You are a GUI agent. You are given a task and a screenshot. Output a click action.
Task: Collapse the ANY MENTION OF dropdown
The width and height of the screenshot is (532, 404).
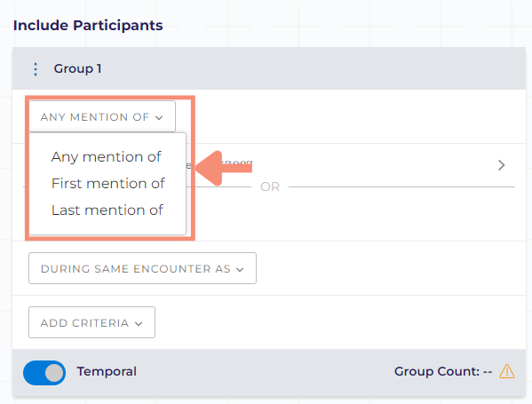coord(102,116)
